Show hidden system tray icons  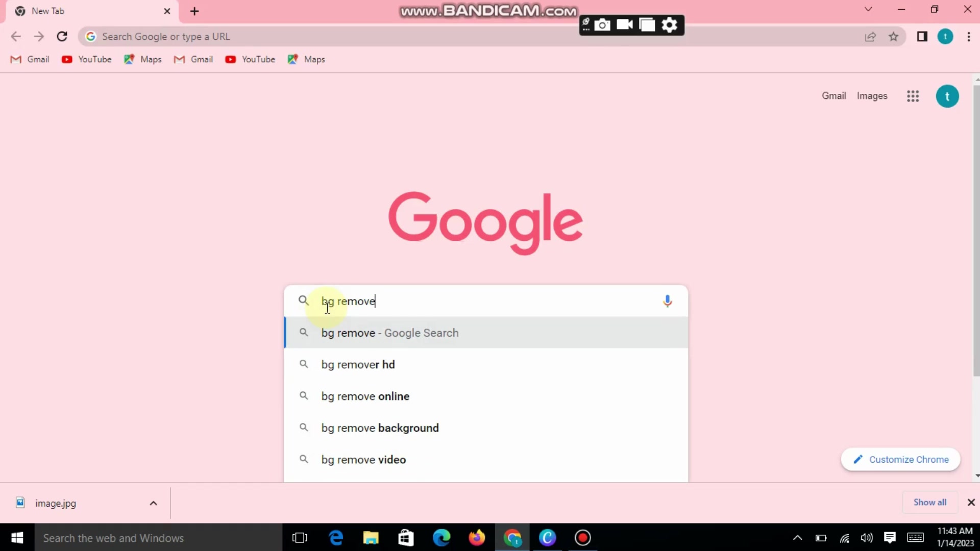(x=797, y=538)
